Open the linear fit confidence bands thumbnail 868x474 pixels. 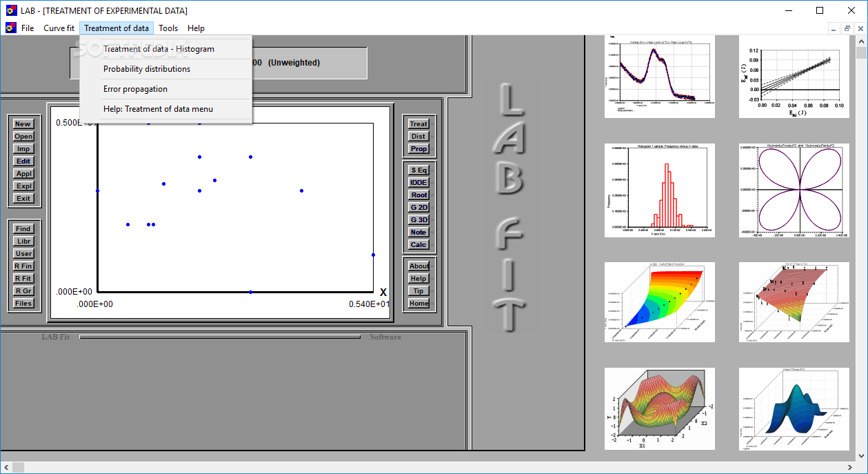(794, 77)
